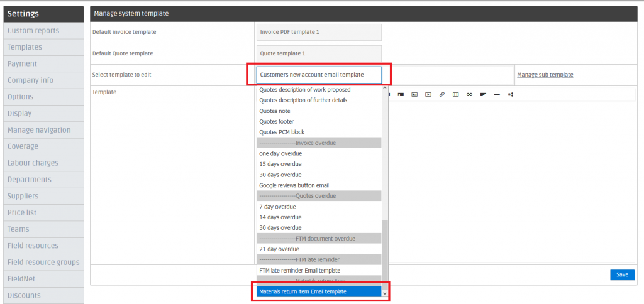
Task: Open 'Discounts' in the sidebar
Action: coord(43,295)
